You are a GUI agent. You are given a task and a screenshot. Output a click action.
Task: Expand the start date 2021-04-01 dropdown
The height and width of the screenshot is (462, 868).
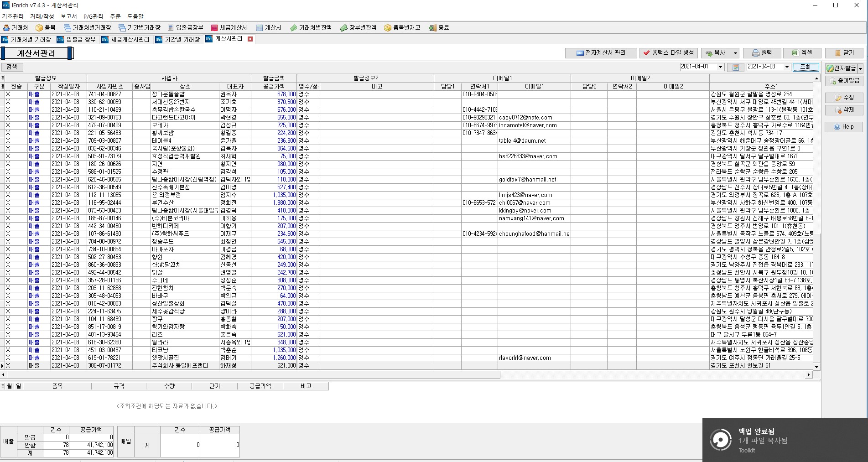click(x=720, y=67)
